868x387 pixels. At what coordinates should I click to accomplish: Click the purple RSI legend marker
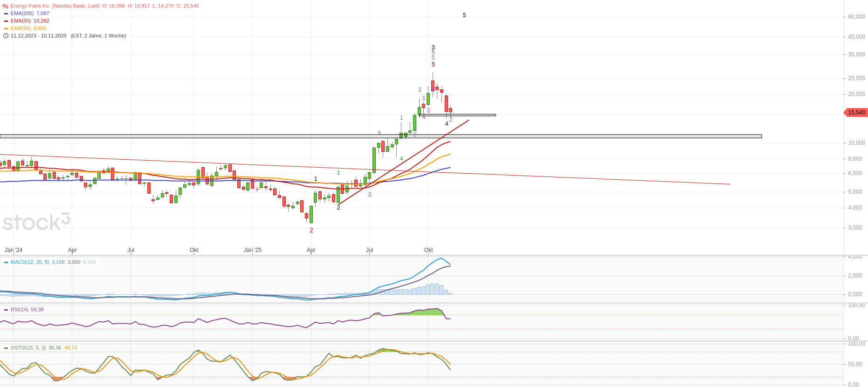pos(6,310)
